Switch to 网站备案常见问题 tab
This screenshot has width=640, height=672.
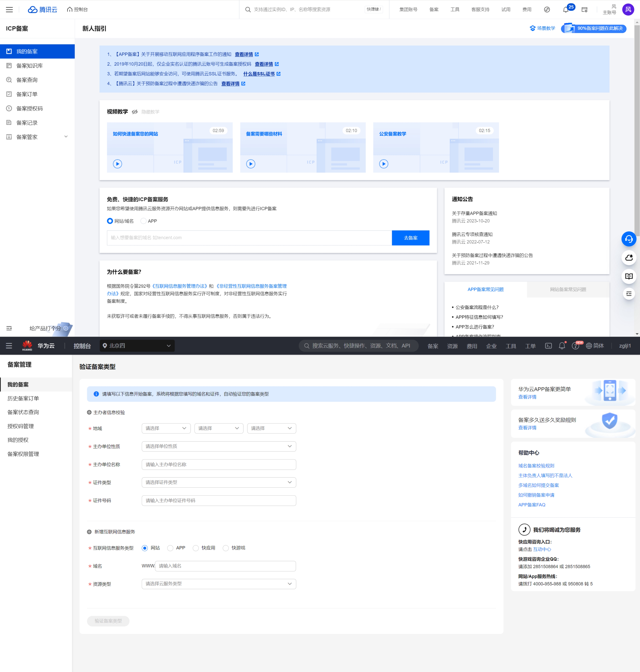point(568,289)
